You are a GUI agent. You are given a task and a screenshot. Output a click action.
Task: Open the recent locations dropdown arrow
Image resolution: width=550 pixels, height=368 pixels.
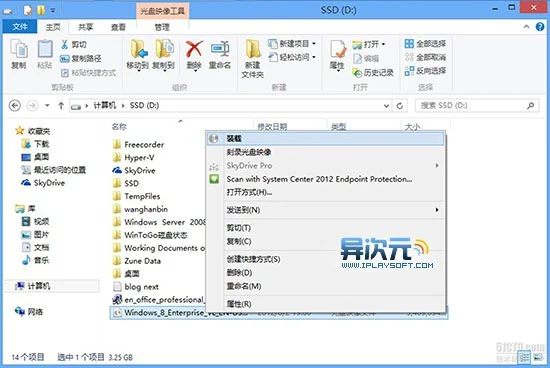(x=47, y=106)
